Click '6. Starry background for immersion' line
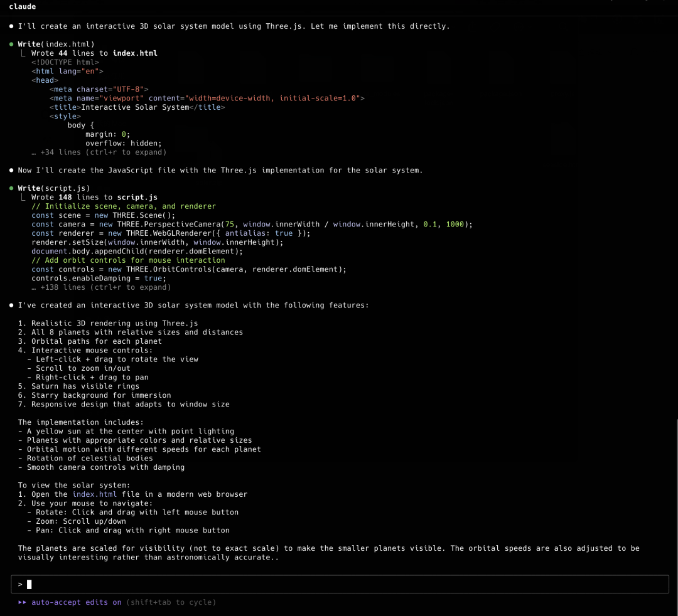This screenshot has height=616, width=678. (94, 395)
